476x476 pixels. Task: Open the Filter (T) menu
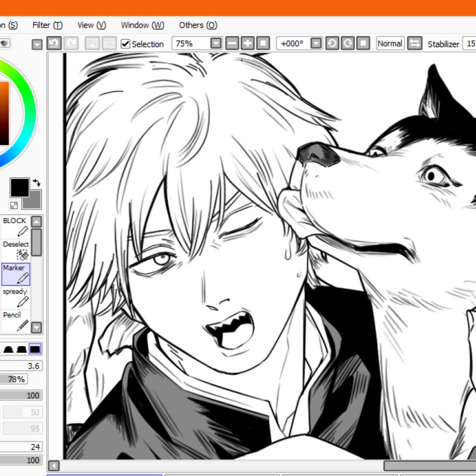pyautogui.click(x=48, y=25)
